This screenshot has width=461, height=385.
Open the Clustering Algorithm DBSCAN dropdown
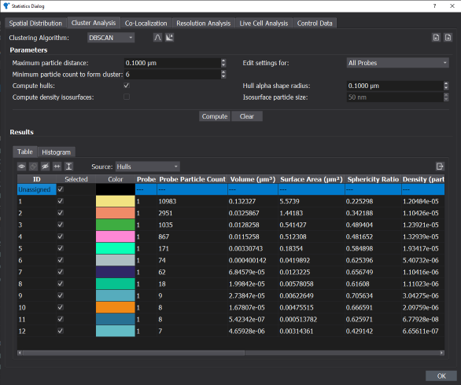pos(111,38)
